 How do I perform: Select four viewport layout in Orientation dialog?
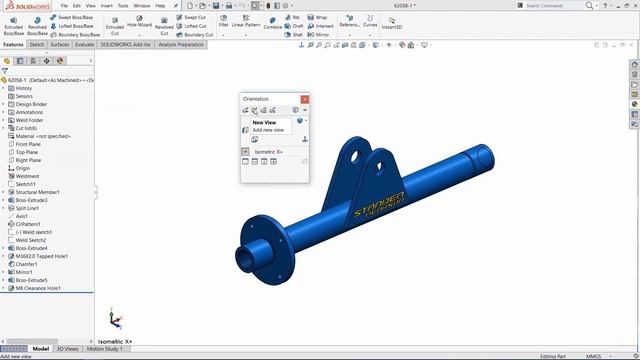(x=273, y=162)
